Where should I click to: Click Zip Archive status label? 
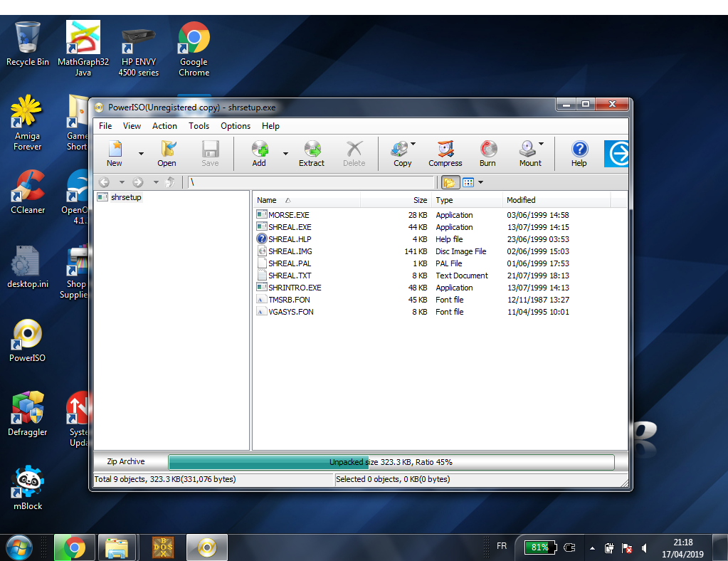(126, 461)
